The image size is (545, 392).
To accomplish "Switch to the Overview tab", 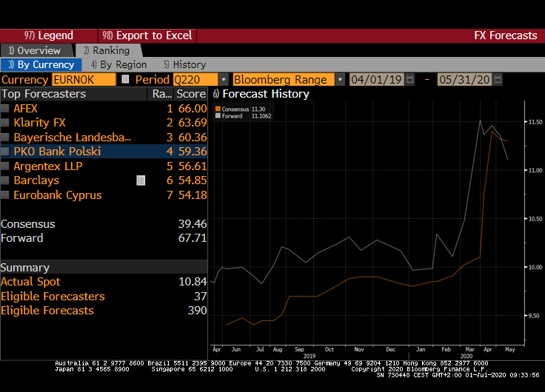I will click(x=37, y=50).
